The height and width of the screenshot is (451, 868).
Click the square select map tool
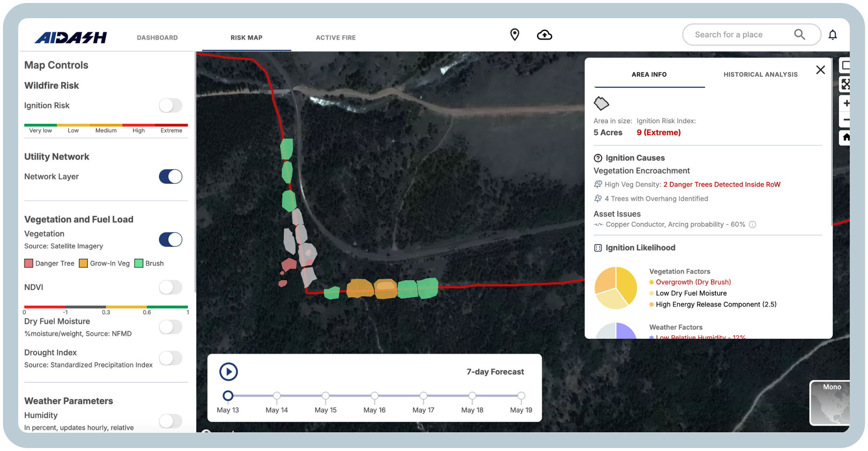(x=846, y=66)
